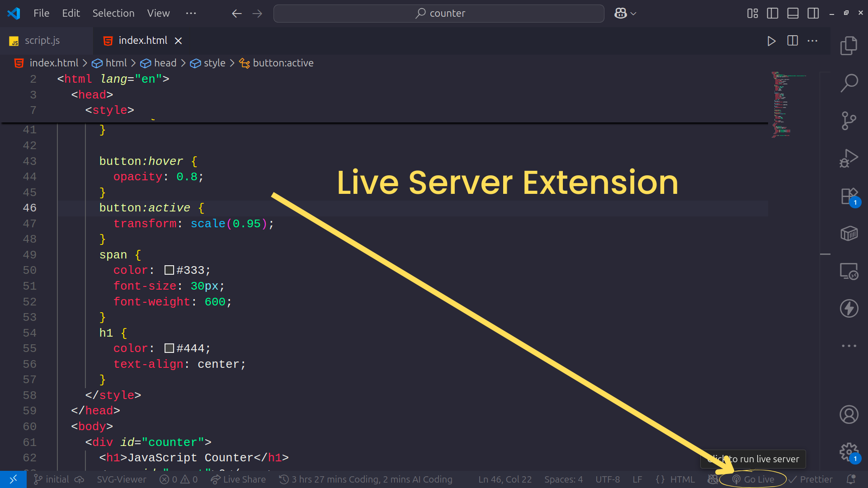This screenshot has width=868, height=488.
Task: Click the counter search command box
Action: [439, 14]
